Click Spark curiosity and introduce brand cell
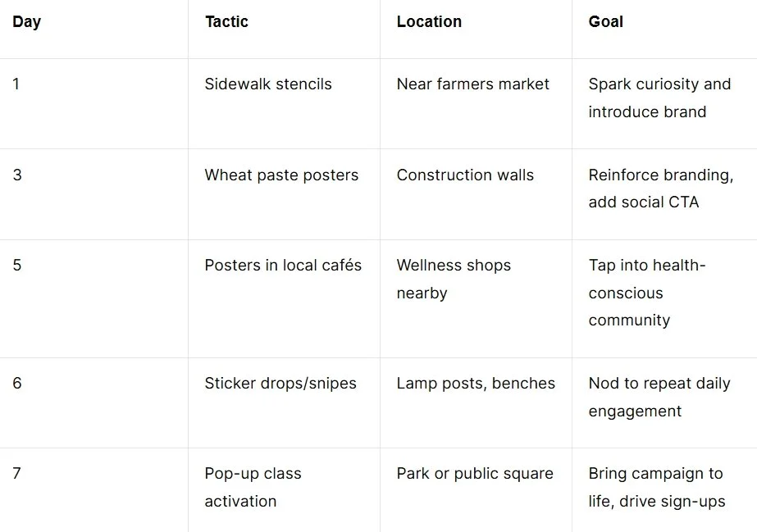 (x=659, y=98)
